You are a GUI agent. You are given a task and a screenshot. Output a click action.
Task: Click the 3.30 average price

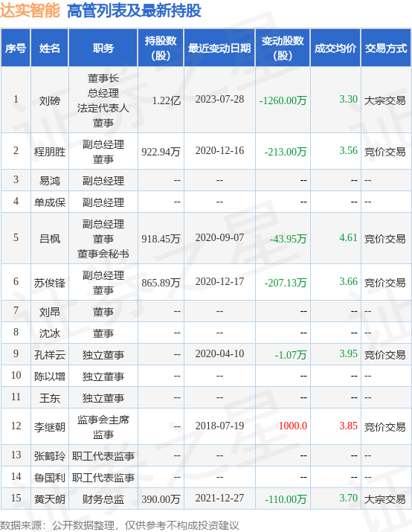(x=348, y=99)
